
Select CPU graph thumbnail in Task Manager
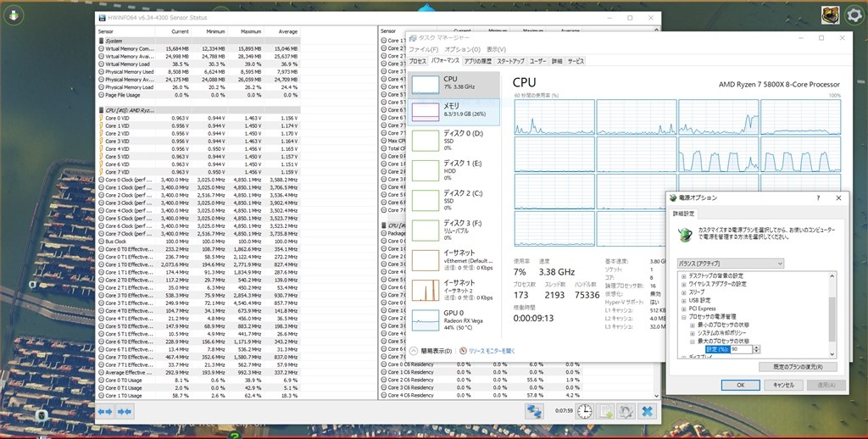[x=426, y=85]
